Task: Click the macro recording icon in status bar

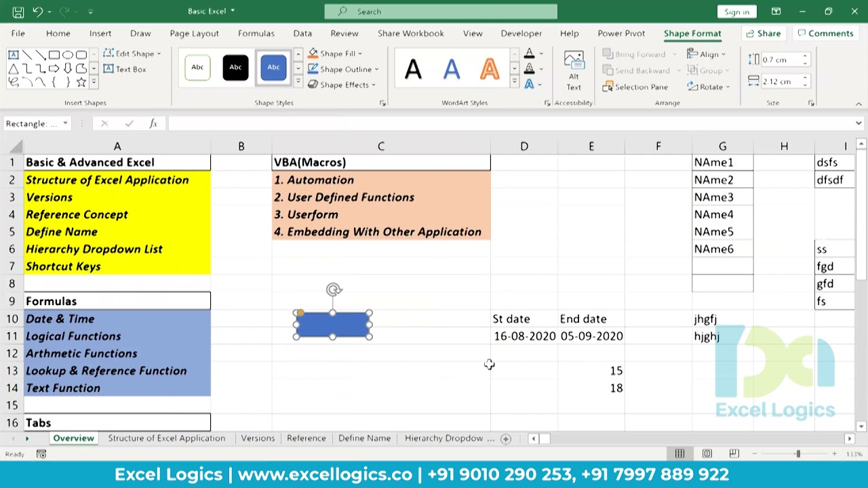Action: point(41,454)
